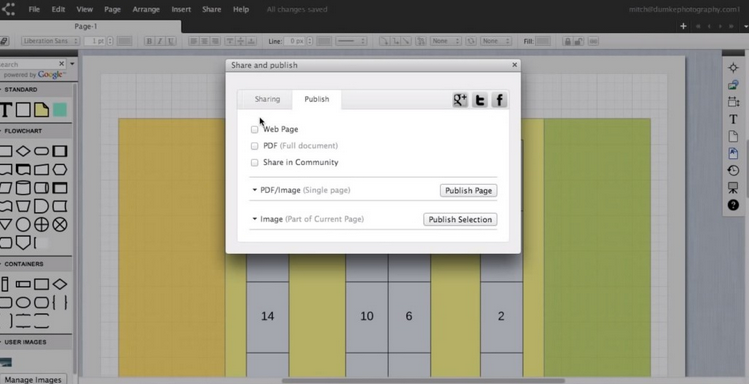Share via the Facebook icon
Screen dimensions: 750x384
499,99
